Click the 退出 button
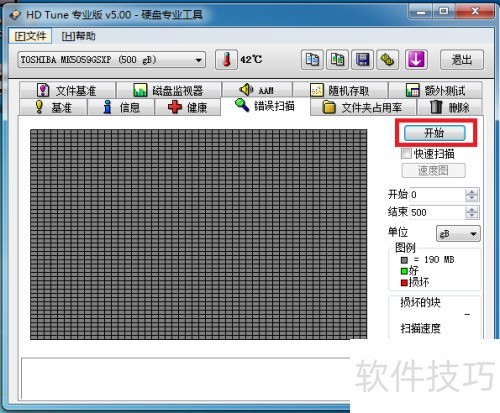The width and height of the screenshot is (500, 413). click(x=462, y=60)
